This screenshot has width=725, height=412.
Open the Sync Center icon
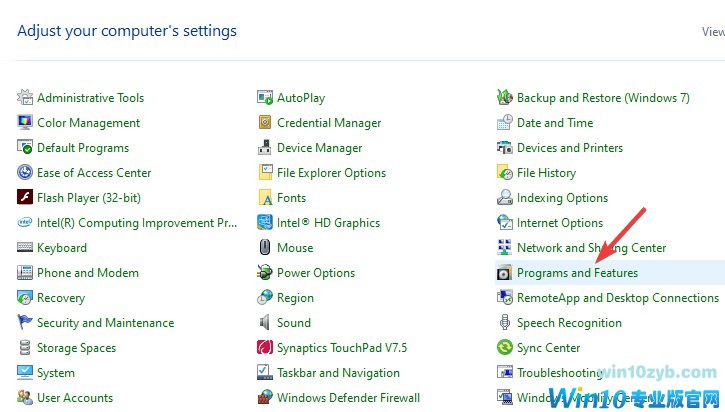505,348
